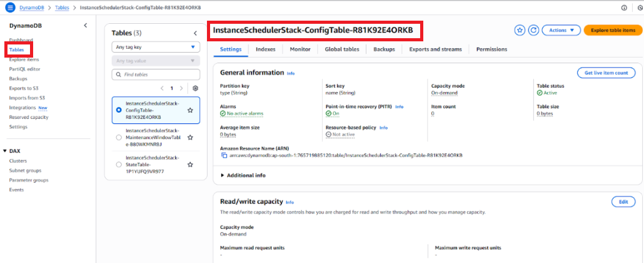Viewport: 644px width, 263px height.
Task: Open the Permissions tab
Action: pyautogui.click(x=491, y=49)
